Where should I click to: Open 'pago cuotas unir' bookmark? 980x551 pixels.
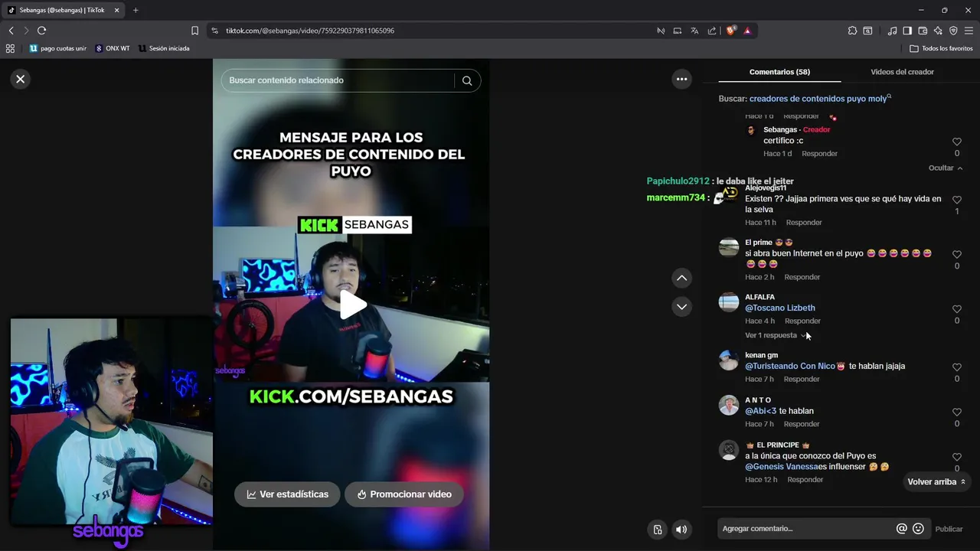[x=58, y=48]
